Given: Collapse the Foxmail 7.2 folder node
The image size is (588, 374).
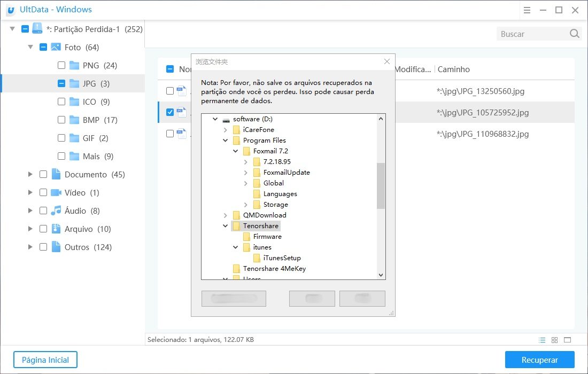Looking at the screenshot, I should coord(236,151).
